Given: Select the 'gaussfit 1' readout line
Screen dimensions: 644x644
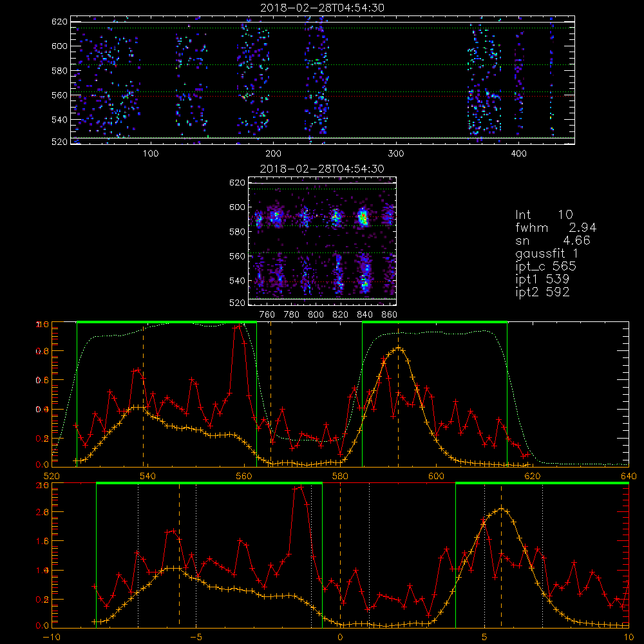Looking at the screenshot, I should tap(547, 253).
